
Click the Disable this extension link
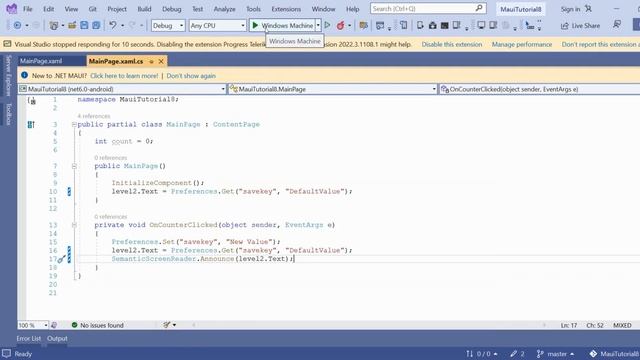(x=452, y=44)
